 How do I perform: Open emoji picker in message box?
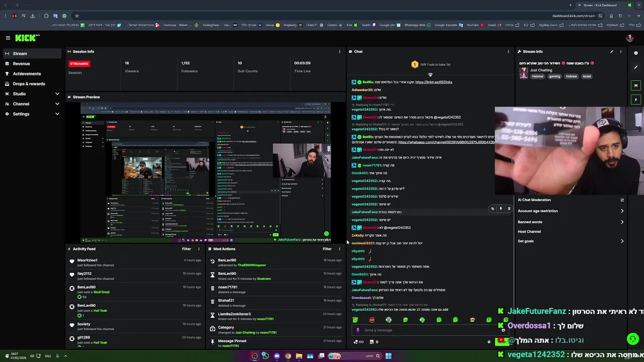503,330
